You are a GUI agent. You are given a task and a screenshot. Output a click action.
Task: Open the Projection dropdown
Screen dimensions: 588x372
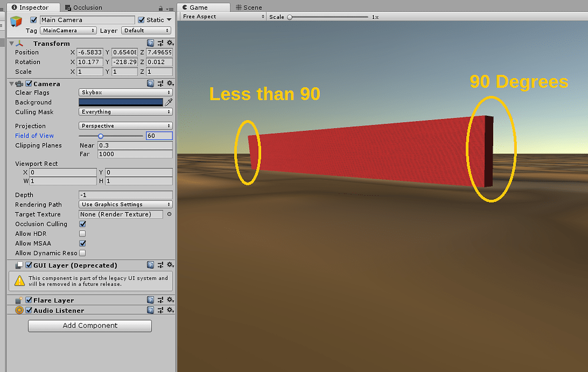click(x=125, y=125)
